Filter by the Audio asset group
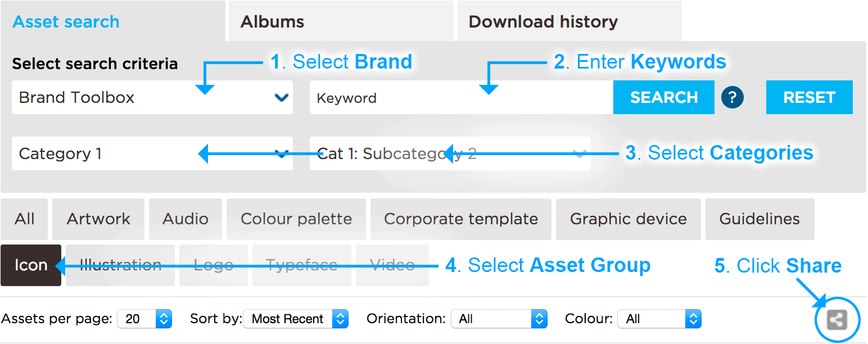868x344 pixels. click(186, 219)
